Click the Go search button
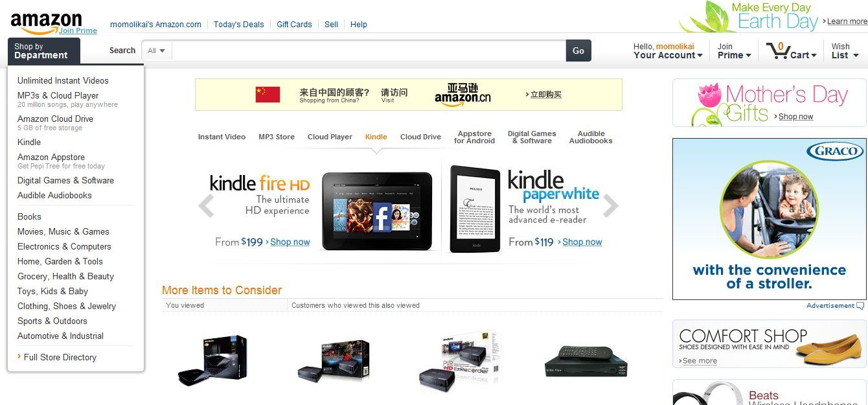 point(578,51)
